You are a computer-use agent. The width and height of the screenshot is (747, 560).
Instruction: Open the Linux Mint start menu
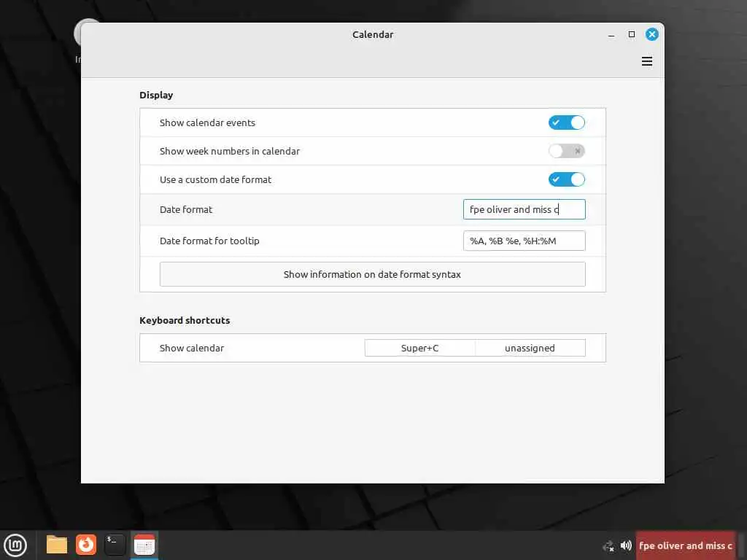(x=15, y=545)
